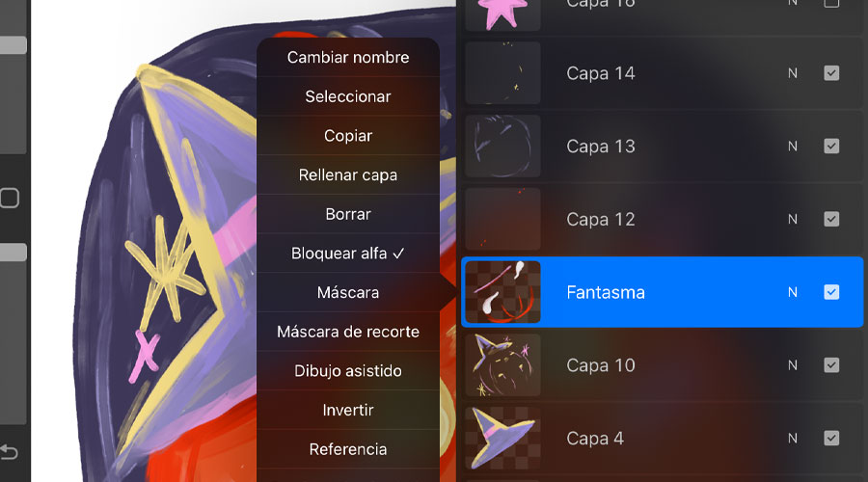Tap the Capa 10 layer thumbnail
Viewport: 868px width, 482px height.
tap(502, 365)
